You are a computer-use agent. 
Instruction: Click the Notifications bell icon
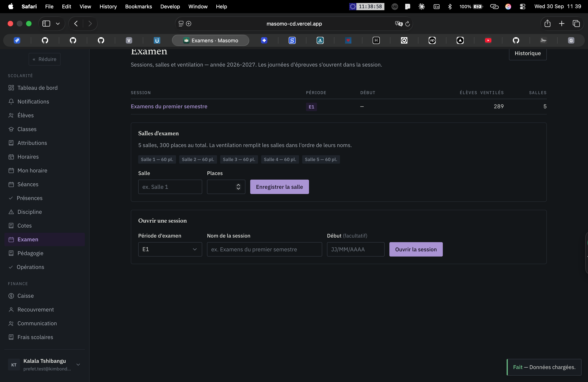[11, 101]
